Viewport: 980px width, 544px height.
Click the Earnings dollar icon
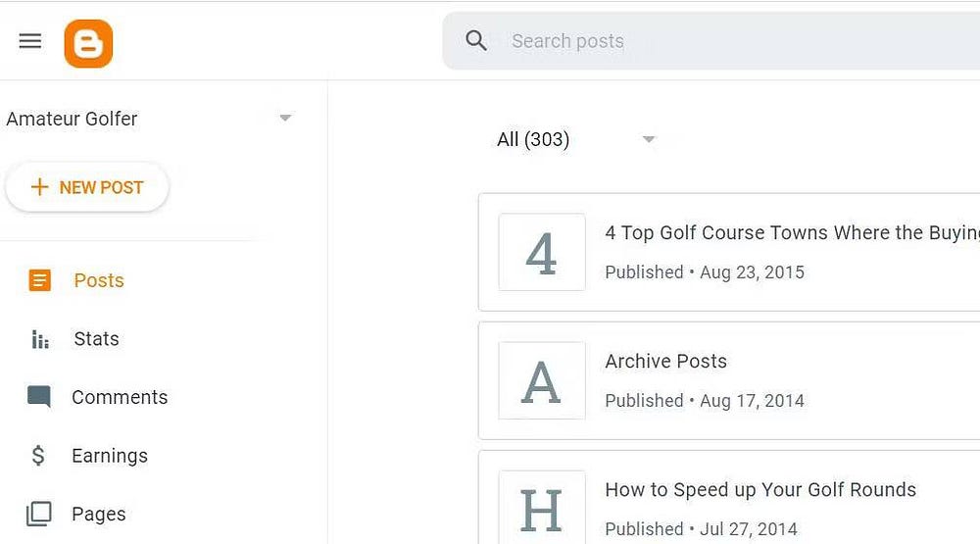coord(39,456)
